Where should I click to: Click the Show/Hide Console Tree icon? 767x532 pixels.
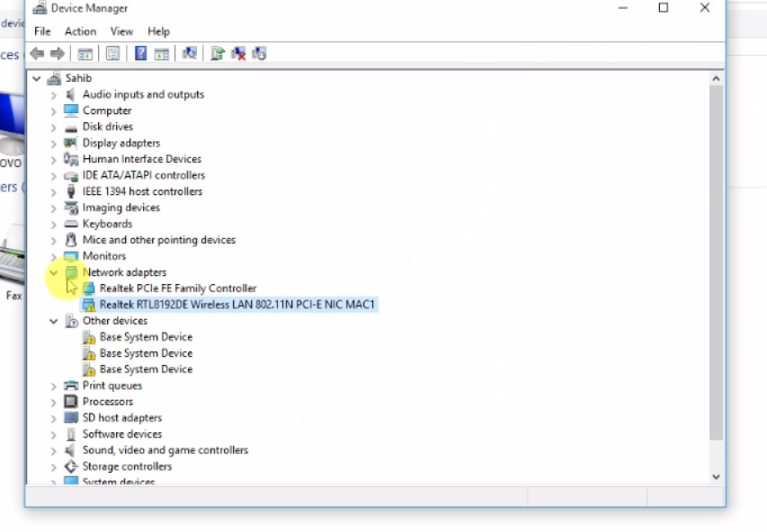[85, 53]
